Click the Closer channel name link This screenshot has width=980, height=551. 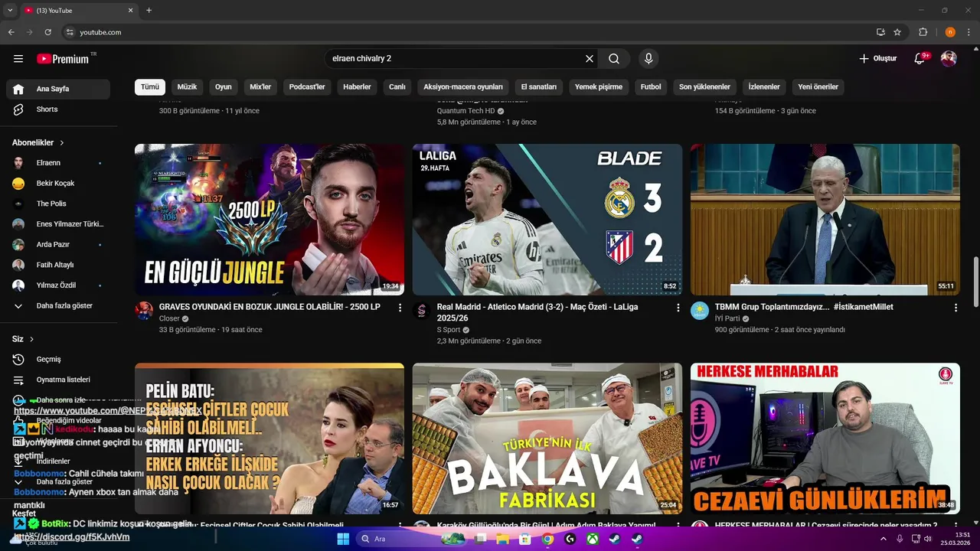click(169, 318)
